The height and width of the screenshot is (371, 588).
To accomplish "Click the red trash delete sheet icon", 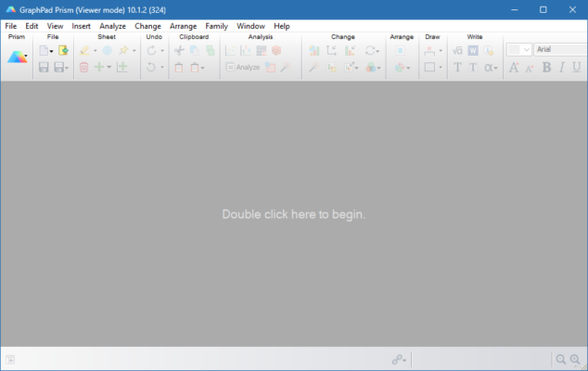I will pos(84,67).
